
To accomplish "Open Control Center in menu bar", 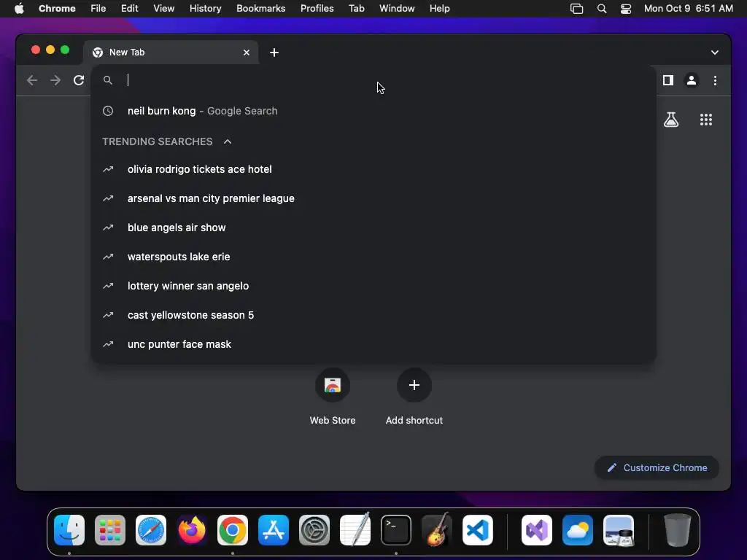I will tap(625, 9).
